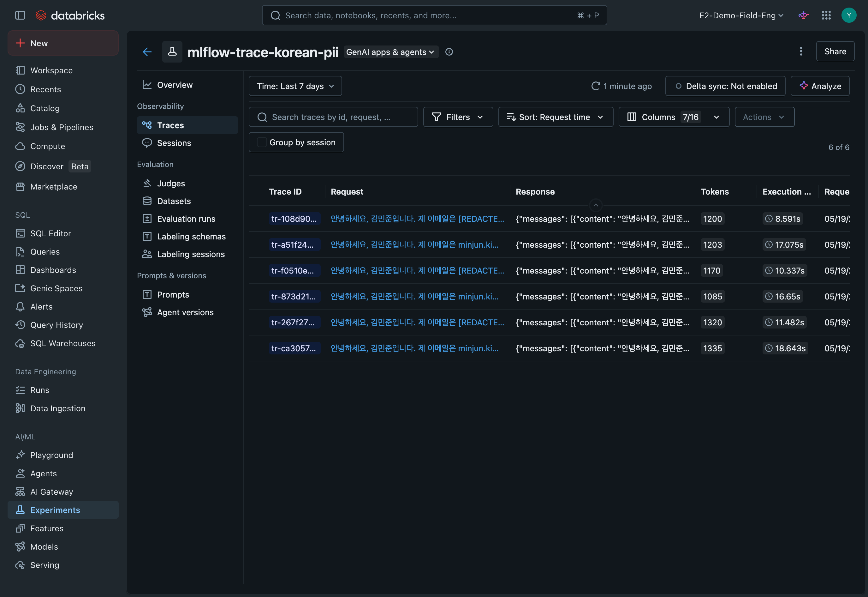Click the AI Gateway icon
The image size is (868, 597).
(x=20, y=491)
